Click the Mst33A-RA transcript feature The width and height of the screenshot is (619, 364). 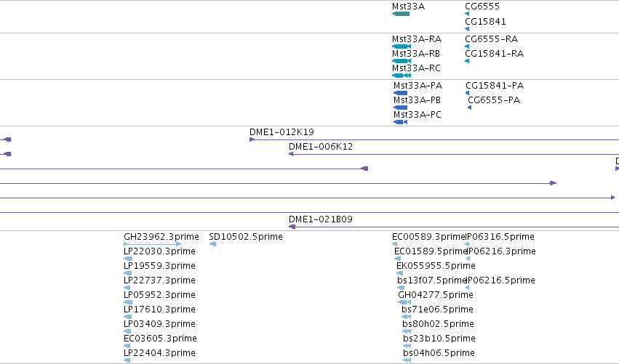click(402, 46)
